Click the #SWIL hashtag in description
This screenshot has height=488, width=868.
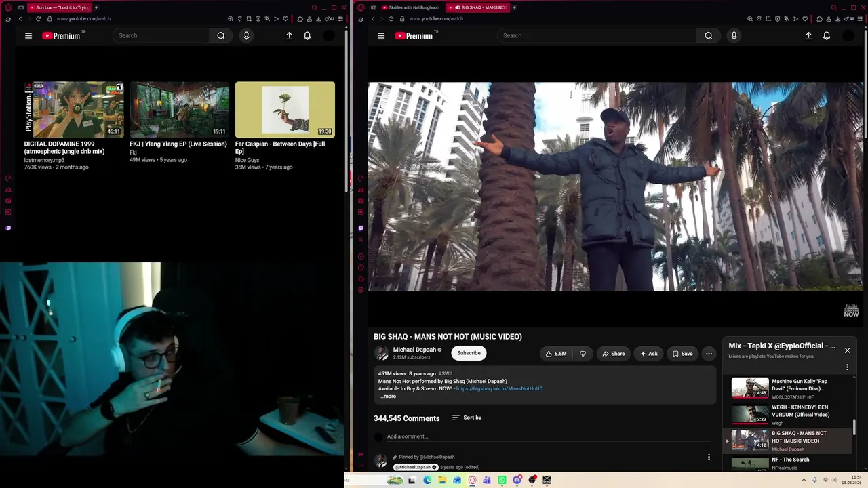tap(446, 373)
